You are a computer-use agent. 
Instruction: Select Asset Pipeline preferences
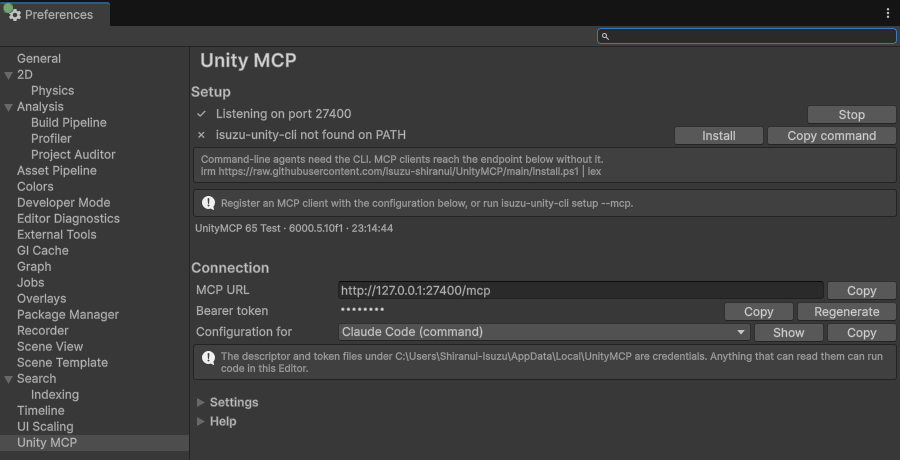click(56, 171)
